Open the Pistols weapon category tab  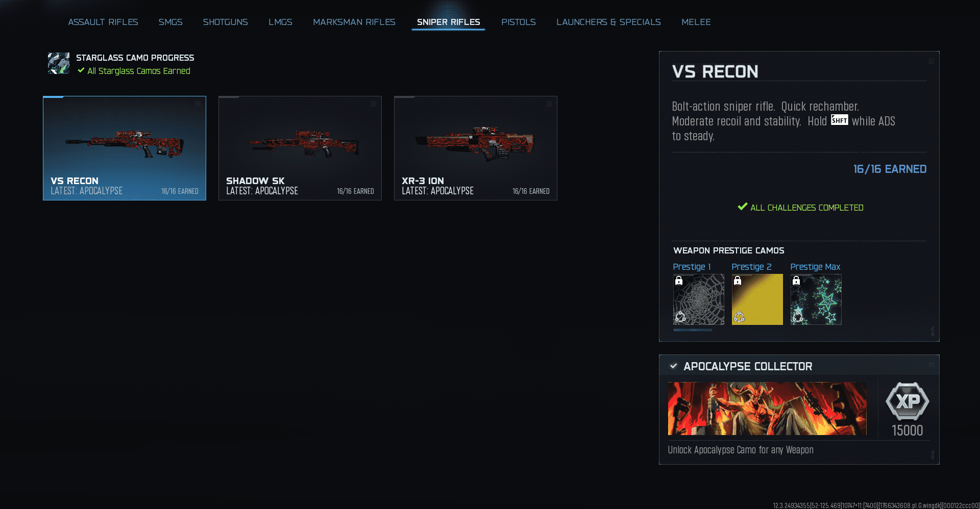[518, 22]
